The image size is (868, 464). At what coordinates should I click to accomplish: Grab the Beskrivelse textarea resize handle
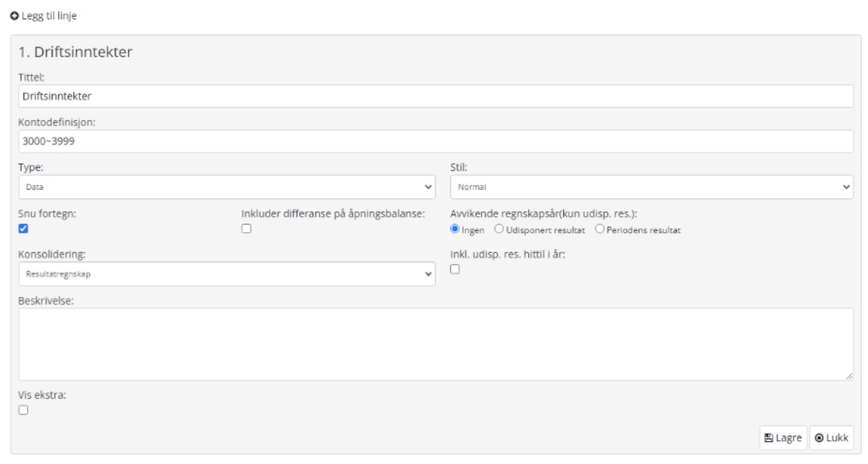tap(849, 376)
